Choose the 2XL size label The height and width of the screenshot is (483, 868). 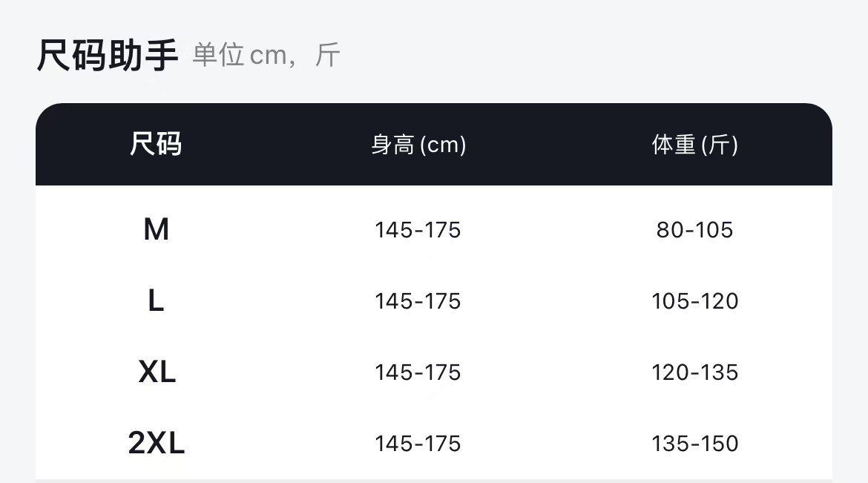pyautogui.click(x=156, y=444)
